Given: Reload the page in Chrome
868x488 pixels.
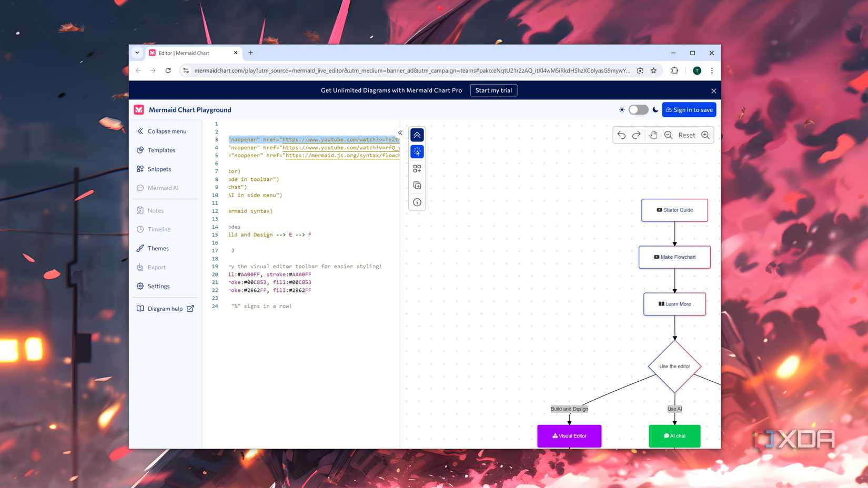Looking at the screenshot, I should [x=168, y=70].
